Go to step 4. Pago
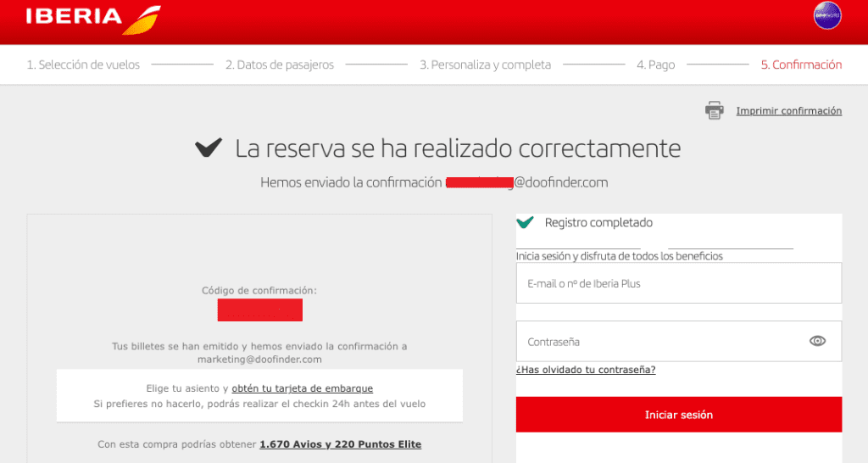This screenshot has width=868, height=463. (x=655, y=64)
